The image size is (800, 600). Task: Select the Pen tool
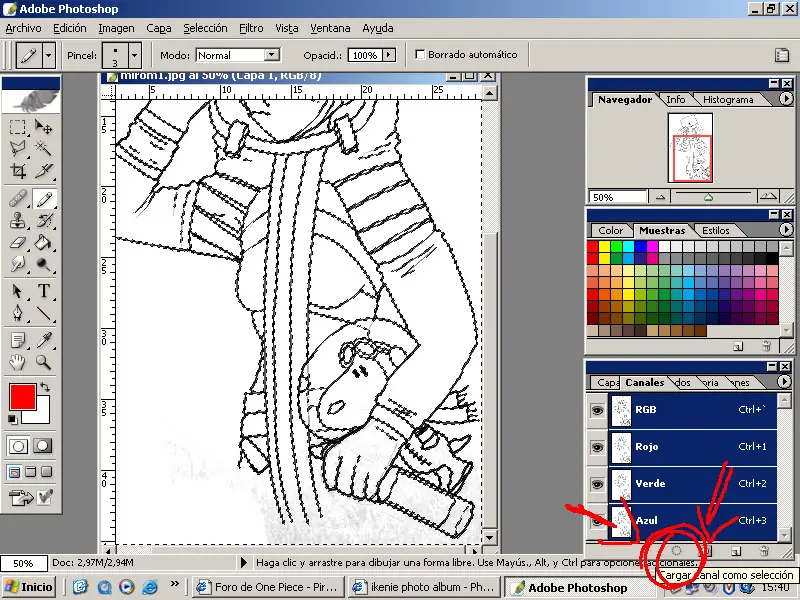17,313
